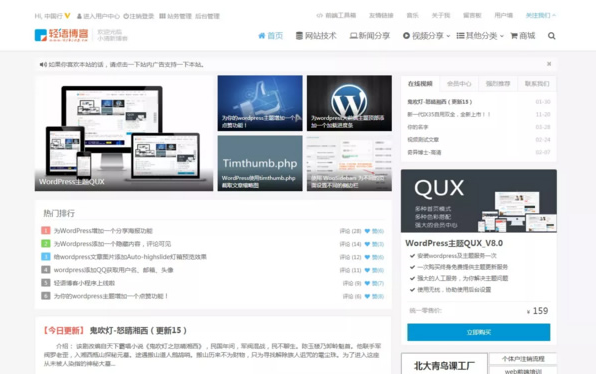Like rank 4 article via heart icon
The height and width of the screenshot is (374, 596).
367,270
